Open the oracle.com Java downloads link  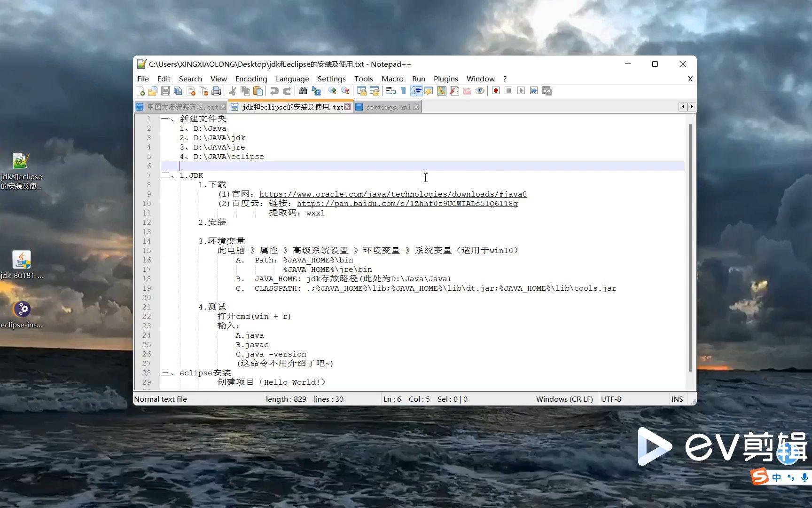click(393, 194)
